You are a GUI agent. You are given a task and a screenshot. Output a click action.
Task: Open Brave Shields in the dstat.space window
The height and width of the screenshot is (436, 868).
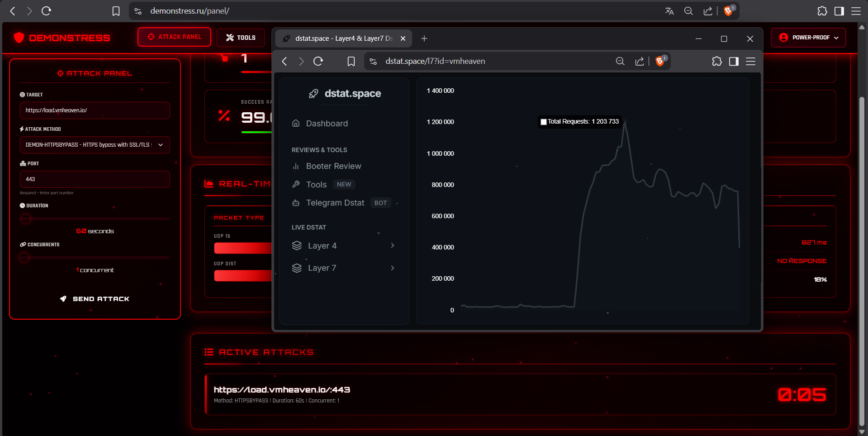coord(660,61)
